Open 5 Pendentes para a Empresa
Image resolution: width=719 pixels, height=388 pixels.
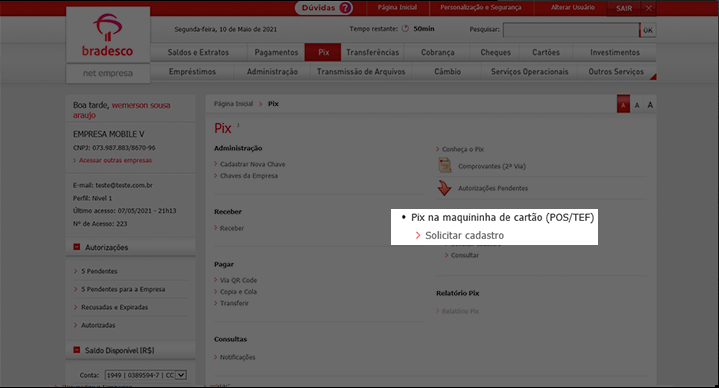click(x=123, y=289)
